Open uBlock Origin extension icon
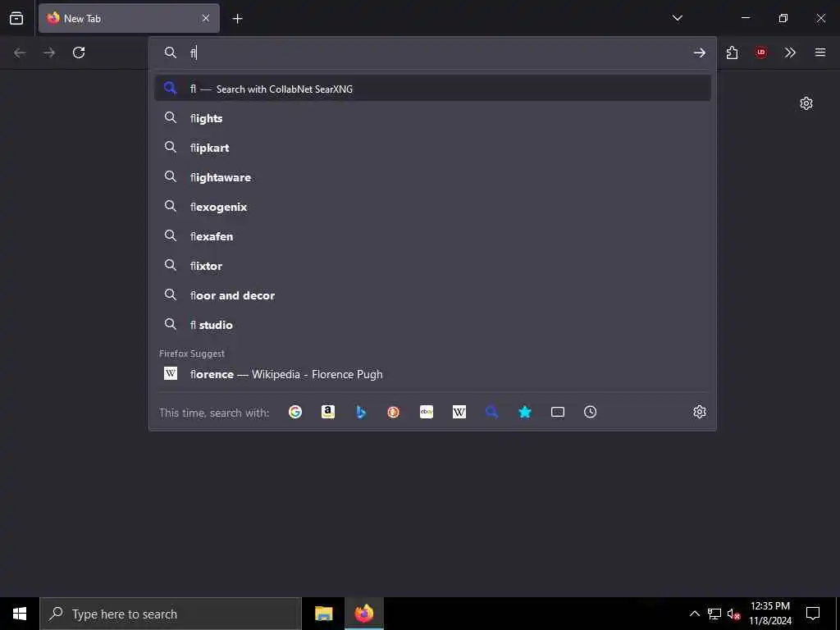840x630 pixels. point(761,52)
